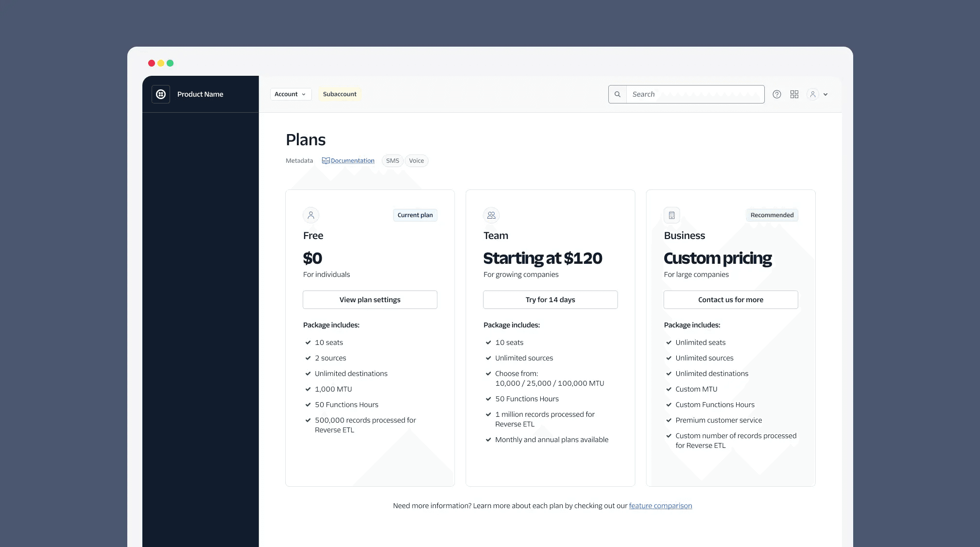Click View plan settings button
980x547 pixels.
pos(370,299)
